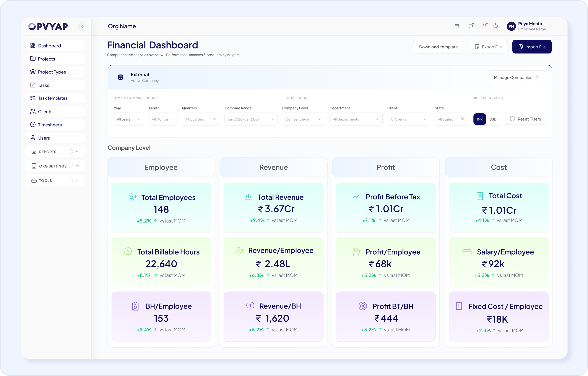Toggle dark mode moon icon
Screen dimensions: 588x376
coord(496,26)
